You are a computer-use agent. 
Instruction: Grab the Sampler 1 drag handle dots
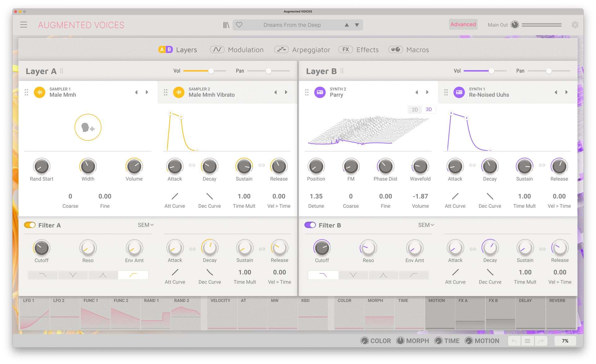click(26, 92)
